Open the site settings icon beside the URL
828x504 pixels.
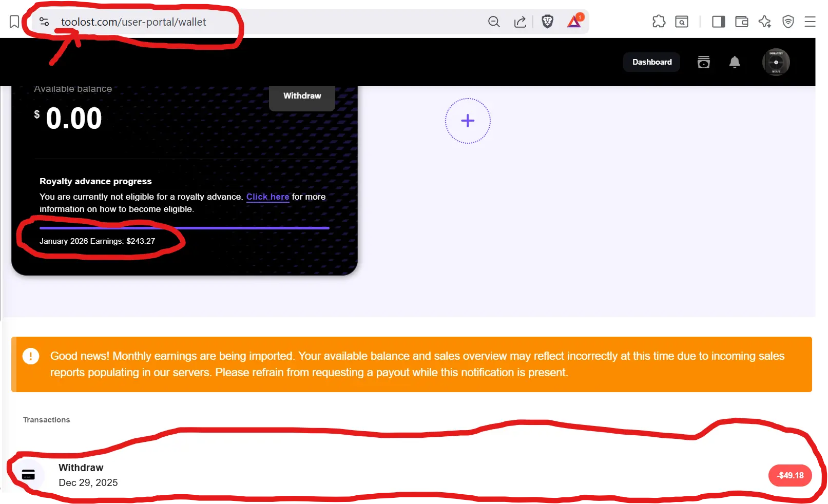tap(44, 22)
